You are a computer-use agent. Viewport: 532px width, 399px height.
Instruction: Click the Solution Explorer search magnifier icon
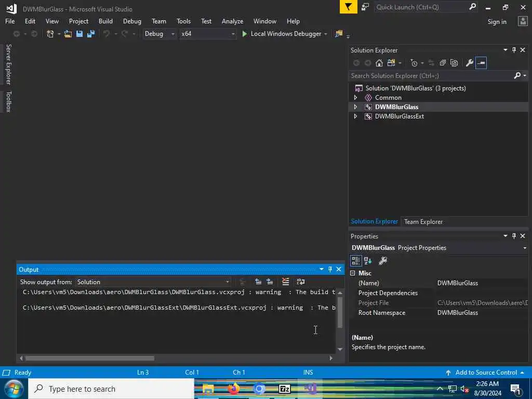[x=517, y=75]
